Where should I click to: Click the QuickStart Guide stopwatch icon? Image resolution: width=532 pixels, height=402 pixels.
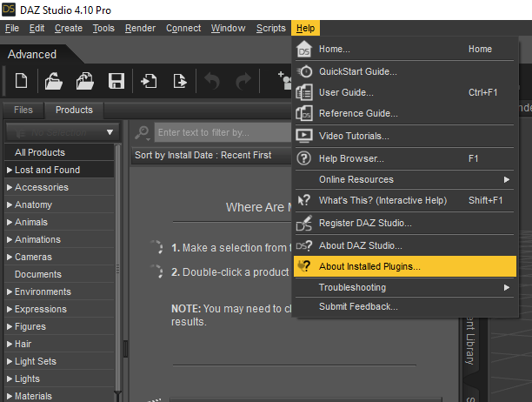click(x=304, y=71)
